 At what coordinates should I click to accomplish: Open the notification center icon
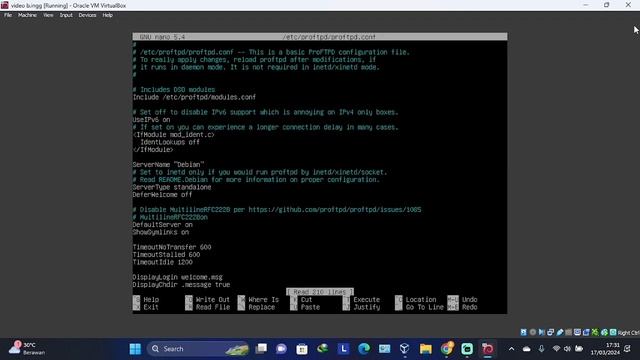point(627,349)
